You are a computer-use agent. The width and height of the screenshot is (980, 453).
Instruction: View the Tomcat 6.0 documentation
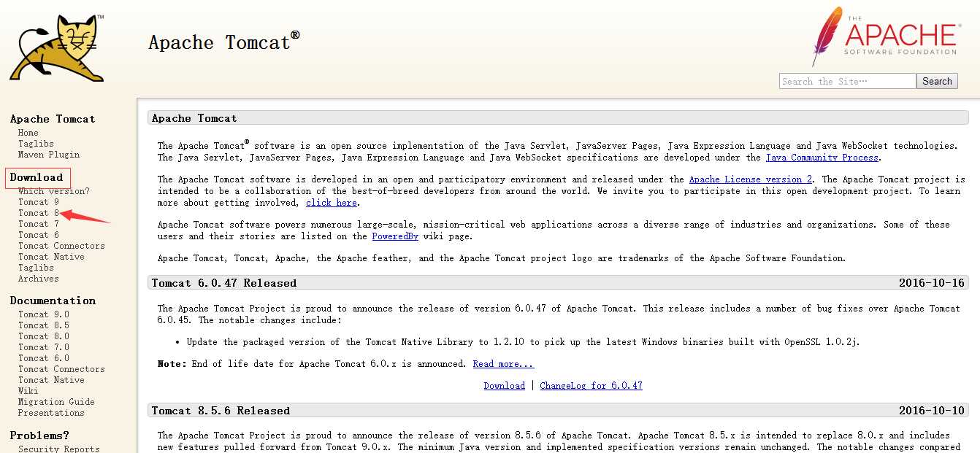coord(44,358)
